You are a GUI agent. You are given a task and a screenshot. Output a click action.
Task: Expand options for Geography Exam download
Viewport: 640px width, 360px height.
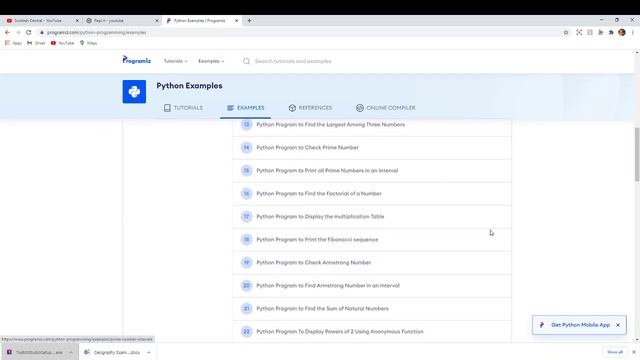point(149,352)
